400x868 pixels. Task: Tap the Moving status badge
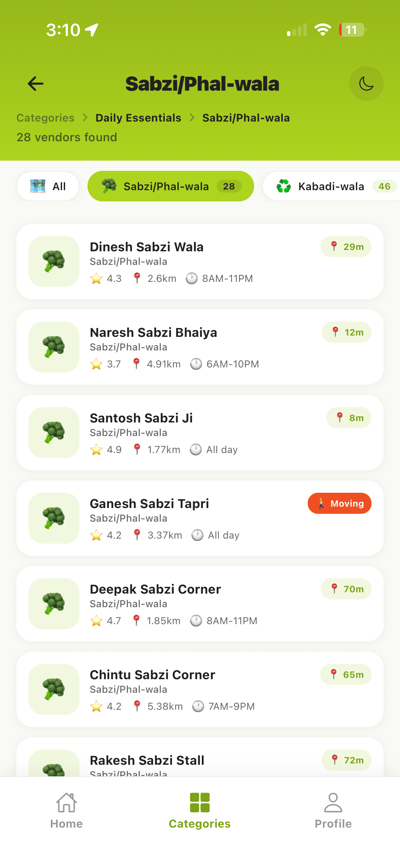[339, 503]
